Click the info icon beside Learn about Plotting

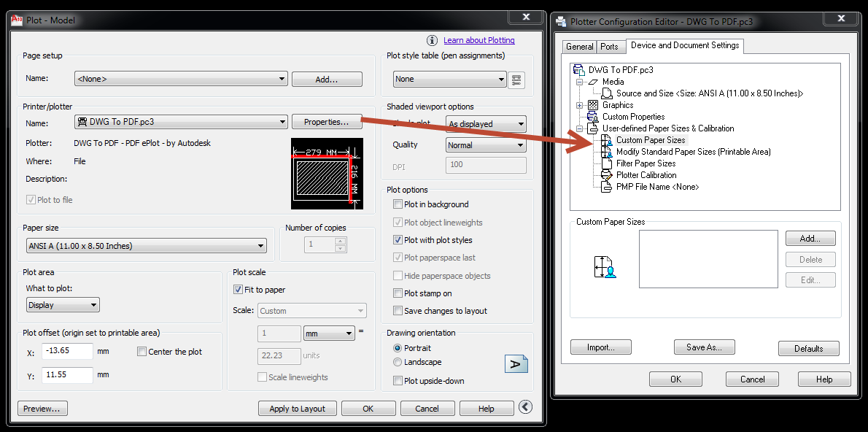tap(433, 40)
